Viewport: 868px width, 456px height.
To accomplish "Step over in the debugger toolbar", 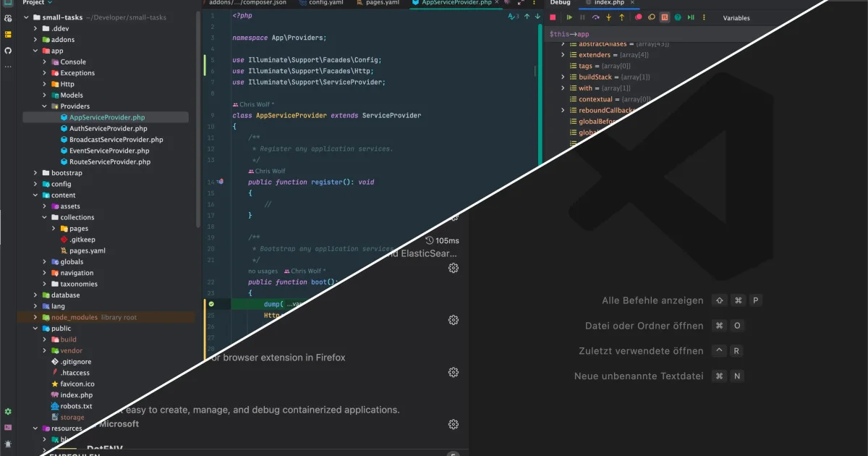I will (x=595, y=17).
